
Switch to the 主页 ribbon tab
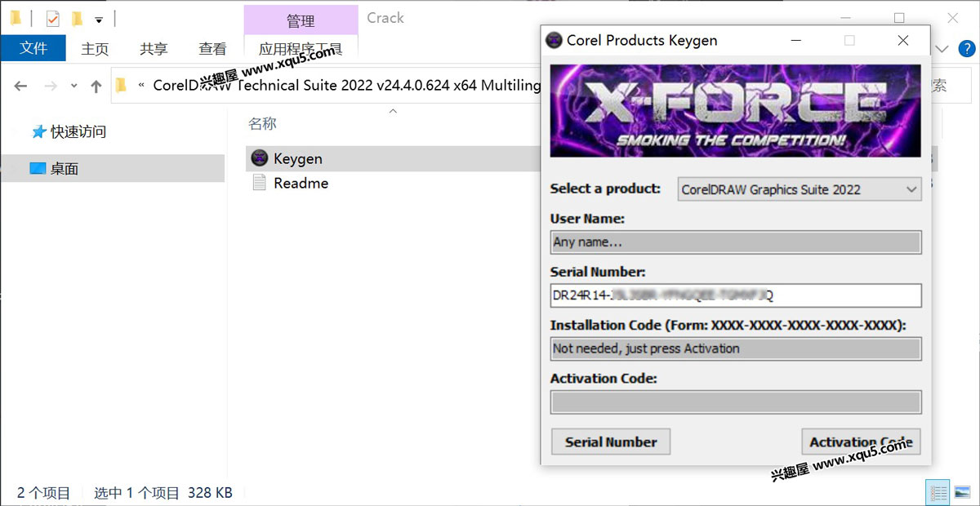pyautogui.click(x=95, y=49)
